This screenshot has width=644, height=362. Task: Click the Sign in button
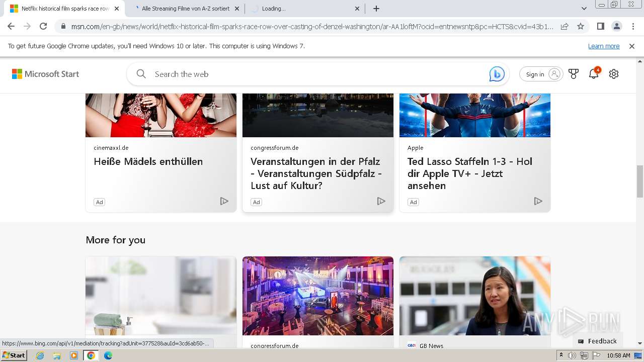pos(541,74)
